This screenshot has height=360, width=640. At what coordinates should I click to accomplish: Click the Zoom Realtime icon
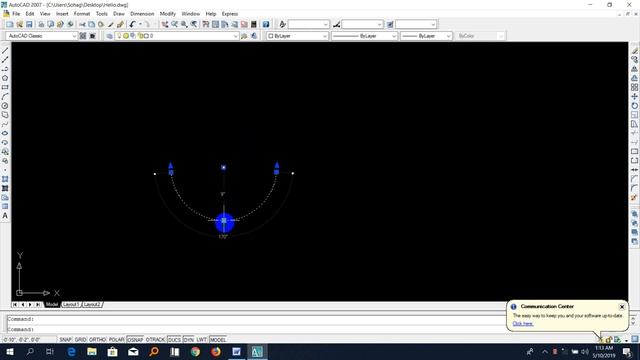pos(175,24)
